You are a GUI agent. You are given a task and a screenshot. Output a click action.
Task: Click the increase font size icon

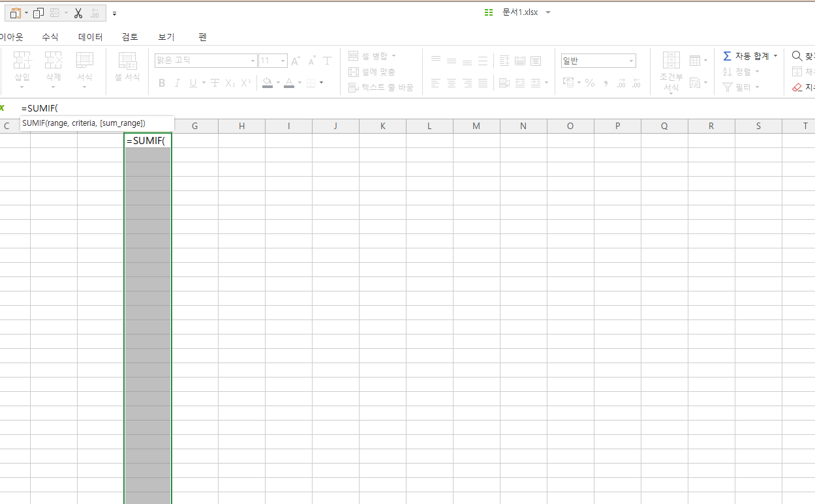(296, 61)
